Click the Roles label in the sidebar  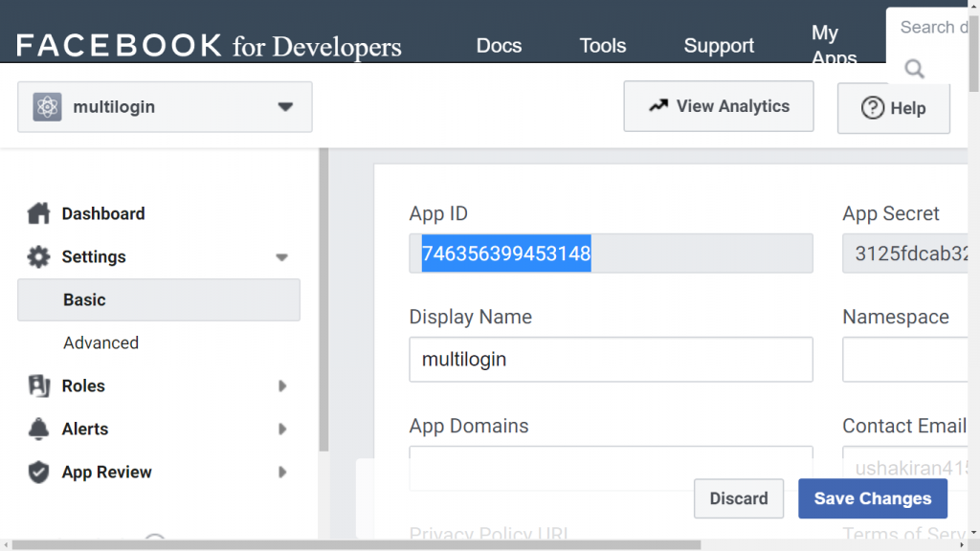point(83,386)
